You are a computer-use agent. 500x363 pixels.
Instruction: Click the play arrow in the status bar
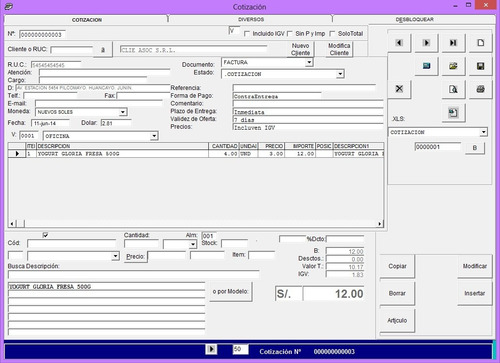211,349
